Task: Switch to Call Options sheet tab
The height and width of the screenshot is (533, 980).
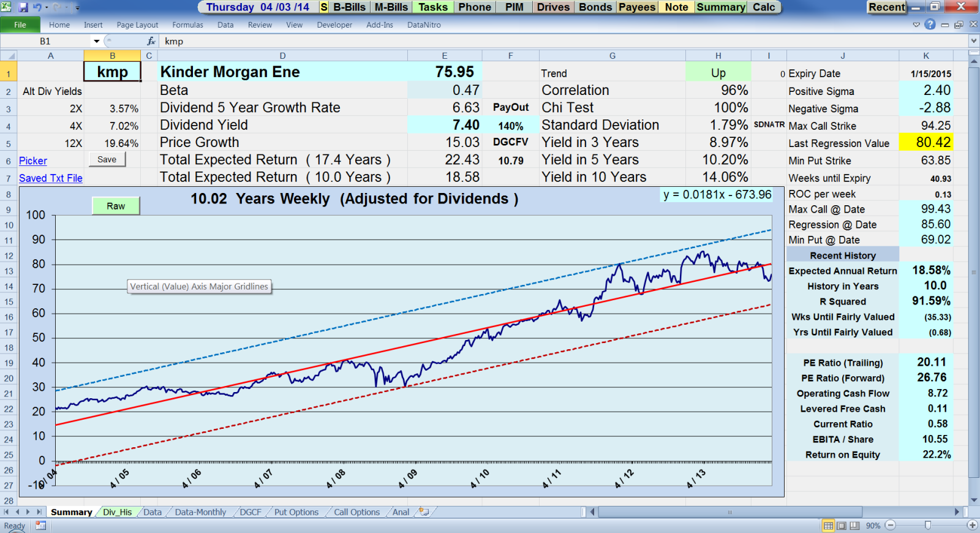Action: (x=356, y=512)
